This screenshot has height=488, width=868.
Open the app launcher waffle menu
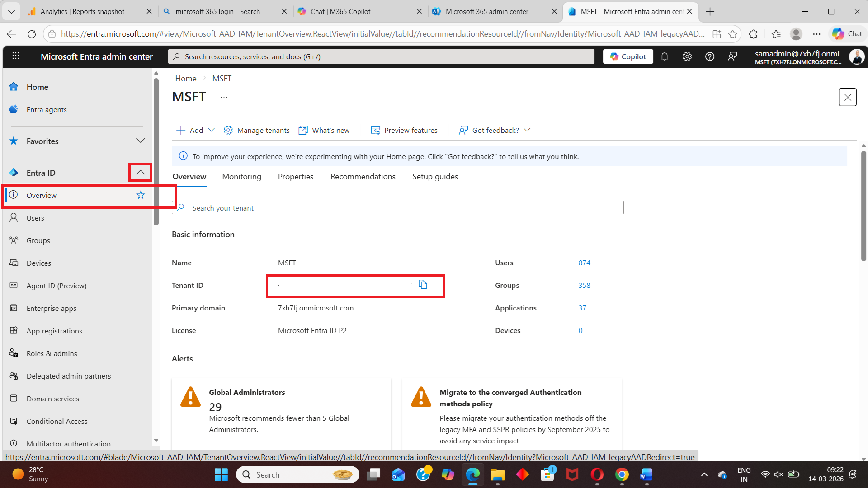click(16, 56)
